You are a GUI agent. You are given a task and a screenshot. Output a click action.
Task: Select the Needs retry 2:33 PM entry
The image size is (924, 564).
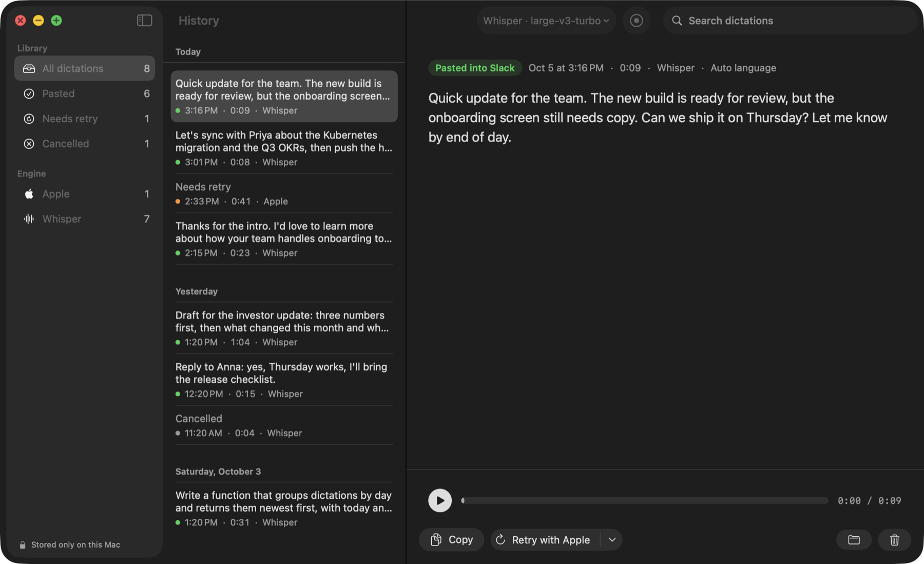click(284, 194)
